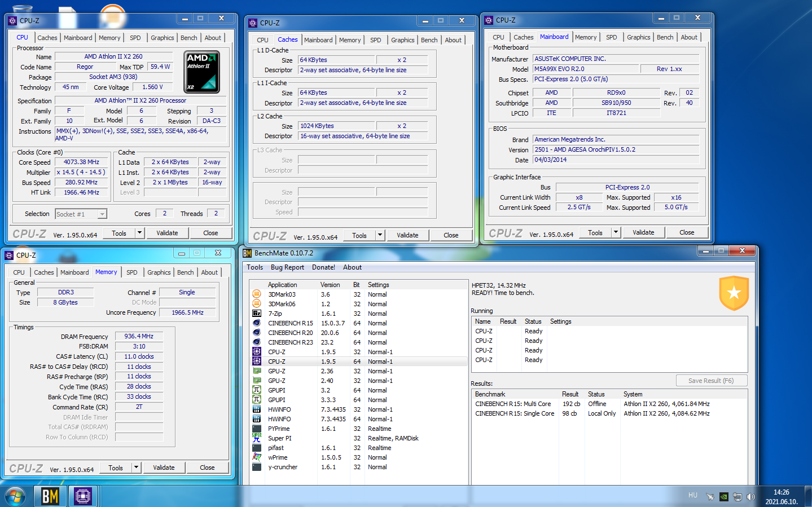Open the Socket #1 selection dropdown
Image resolution: width=812 pixels, height=507 pixels.
(x=102, y=214)
